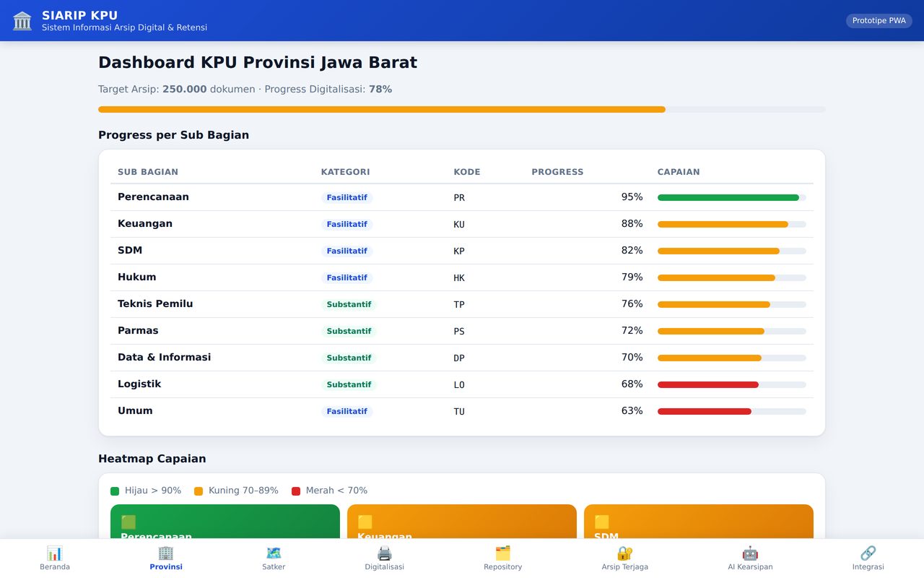
Task: Click the Prototipe PWA badge
Action: tap(879, 21)
